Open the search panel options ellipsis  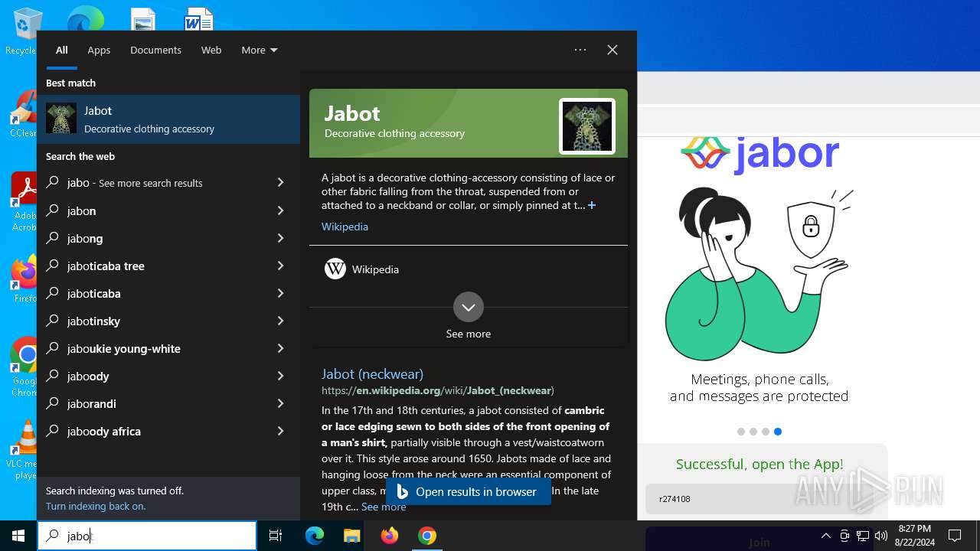point(580,50)
